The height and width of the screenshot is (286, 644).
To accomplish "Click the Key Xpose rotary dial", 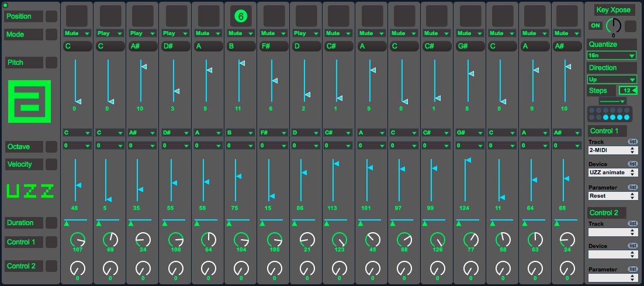I will point(614,26).
